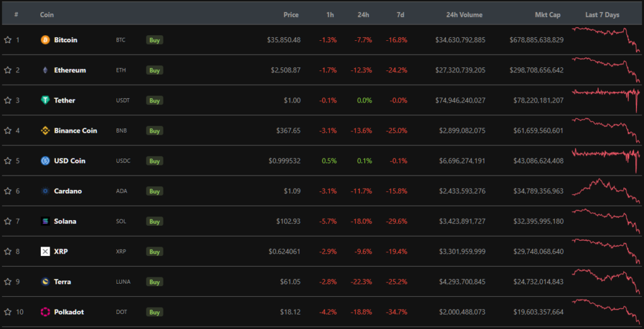644x329 pixels.
Task: Toggle favorite star for Cardano
Action: point(8,191)
